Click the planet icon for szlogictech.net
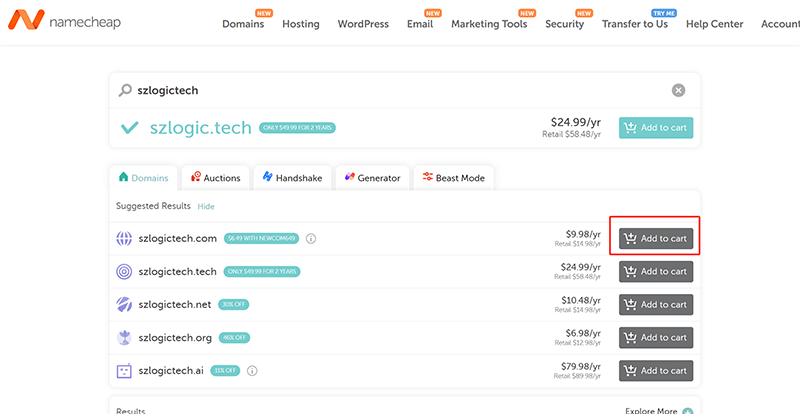The image size is (800, 414). [x=124, y=305]
